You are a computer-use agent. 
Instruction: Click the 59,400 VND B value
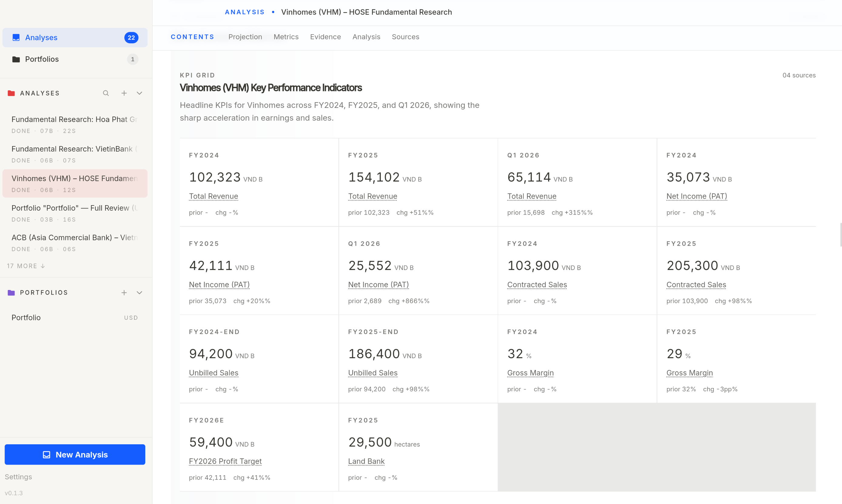click(x=221, y=442)
